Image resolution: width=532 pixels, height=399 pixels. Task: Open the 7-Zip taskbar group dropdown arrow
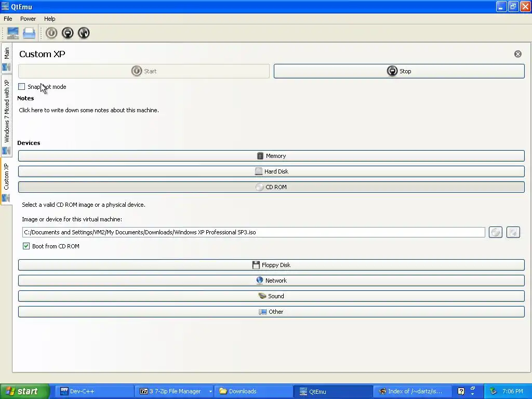(210, 392)
